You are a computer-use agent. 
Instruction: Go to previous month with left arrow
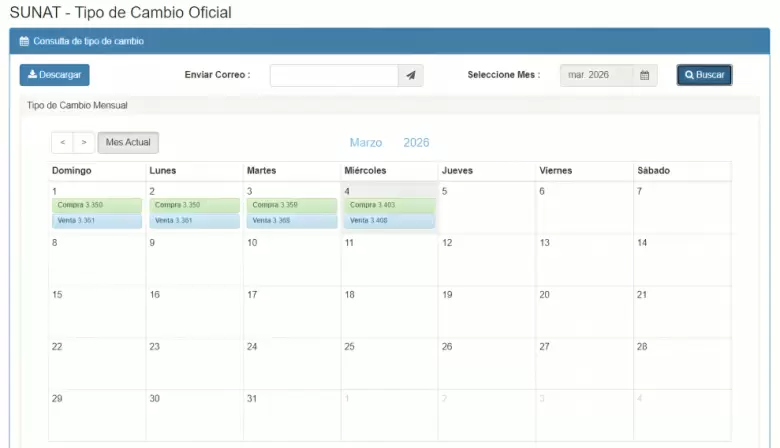tap(62, 143)
